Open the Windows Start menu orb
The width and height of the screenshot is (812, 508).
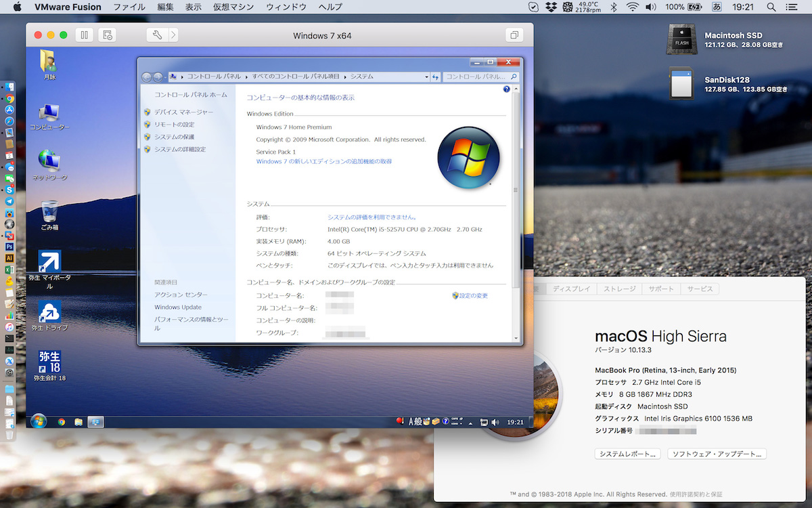click(x=38, y=421)
